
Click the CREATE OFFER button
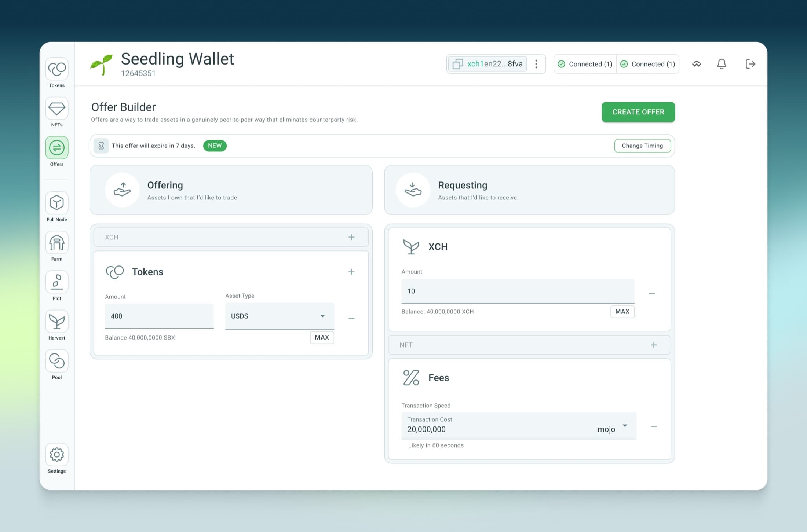point(638,112)
